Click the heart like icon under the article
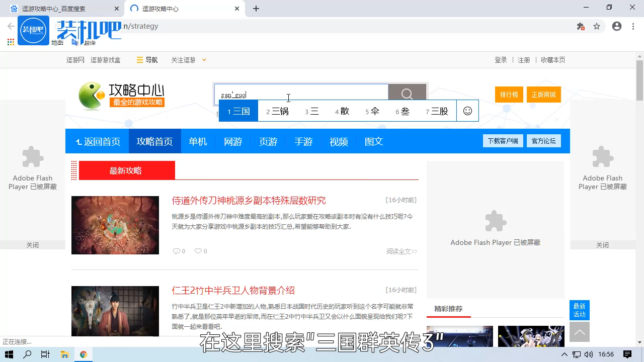Image resolution: width=644 pixels, height=362 pixels. (x=197, y=251)
